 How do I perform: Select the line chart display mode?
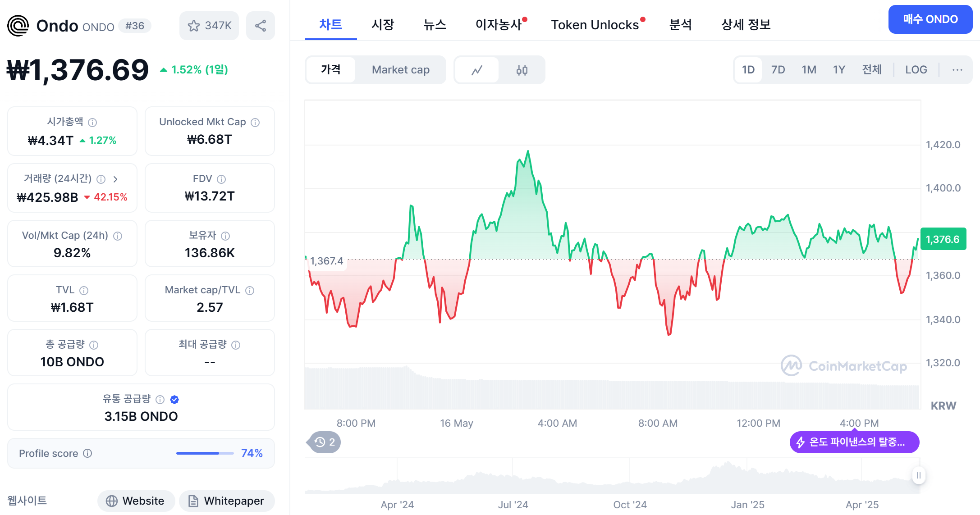click(476, 70)
